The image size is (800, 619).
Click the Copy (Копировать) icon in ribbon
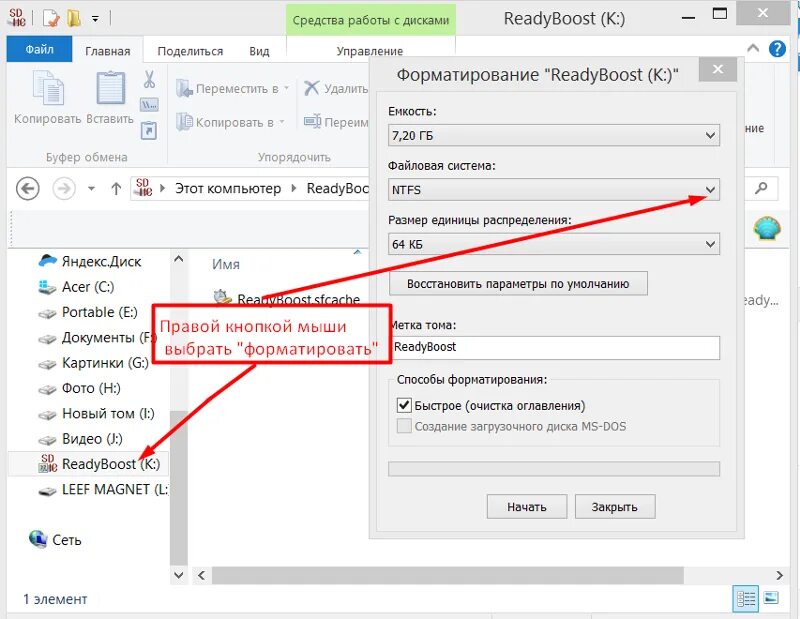point(48,88)
